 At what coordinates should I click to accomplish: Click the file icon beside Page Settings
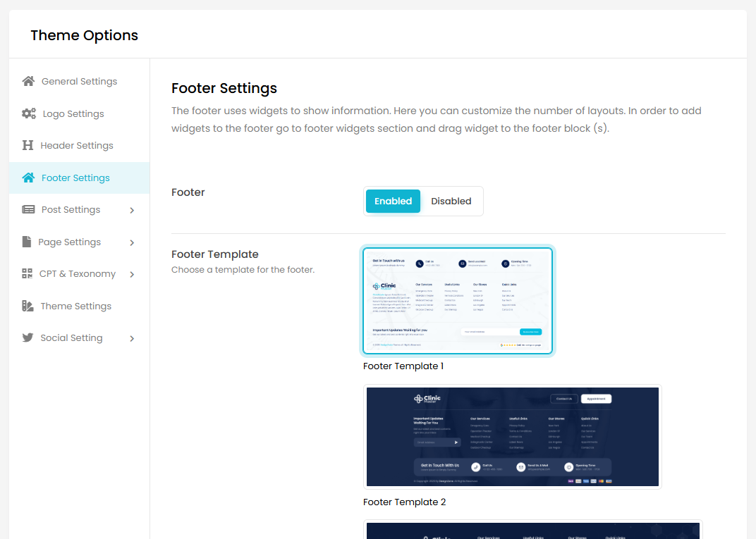(27, 242)
